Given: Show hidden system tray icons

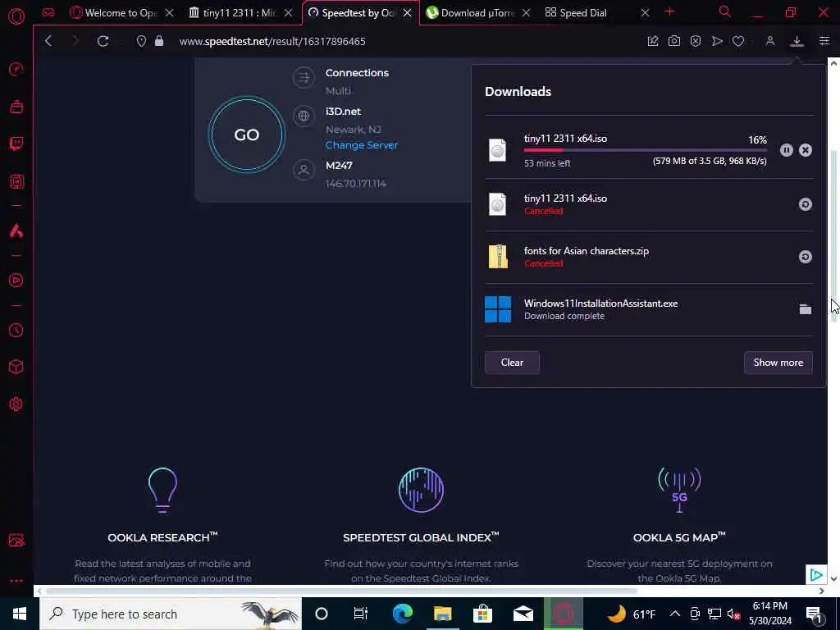Looking at the screenshot, I should click(x=675, y=614).
